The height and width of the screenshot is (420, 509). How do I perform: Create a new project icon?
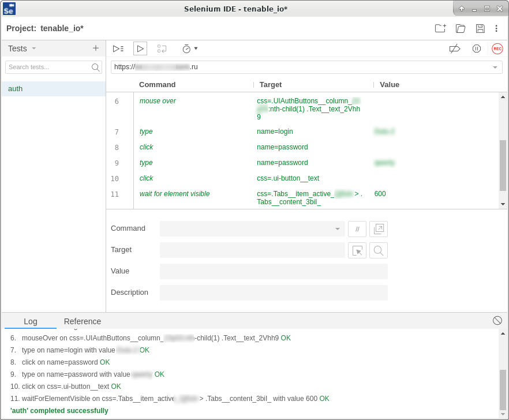pos(440,29)
